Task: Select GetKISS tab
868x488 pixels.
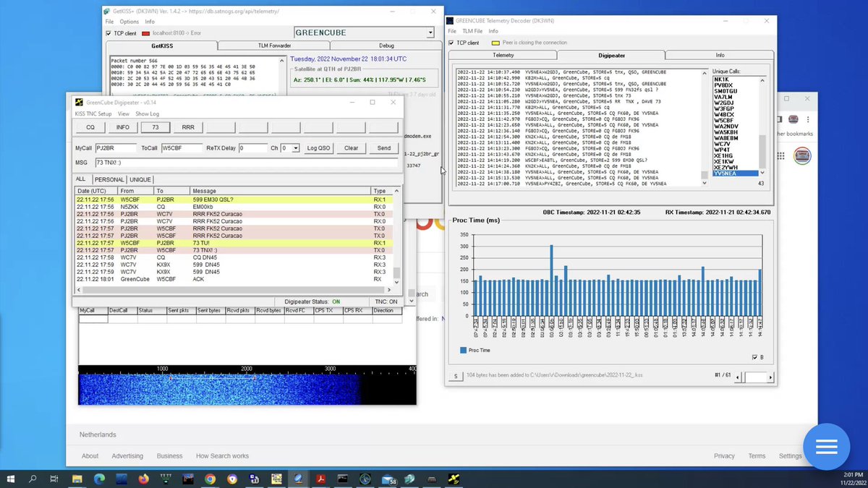Action: point(161,46)
